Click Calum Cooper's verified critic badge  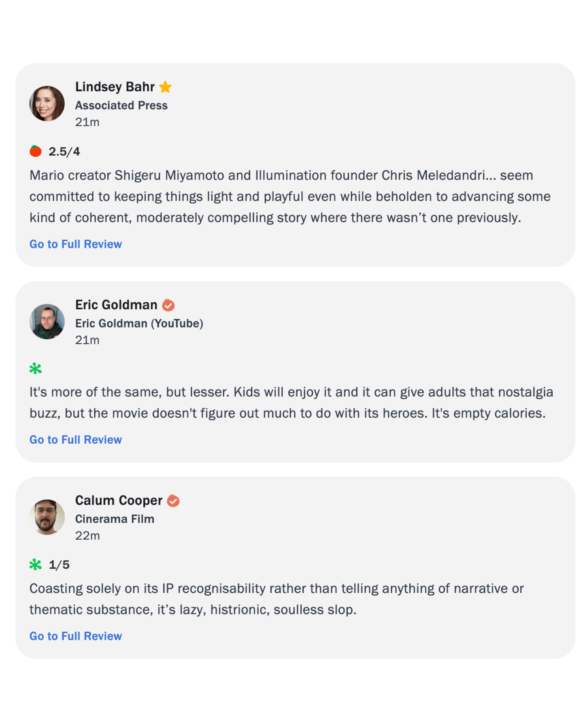(173, 500)
